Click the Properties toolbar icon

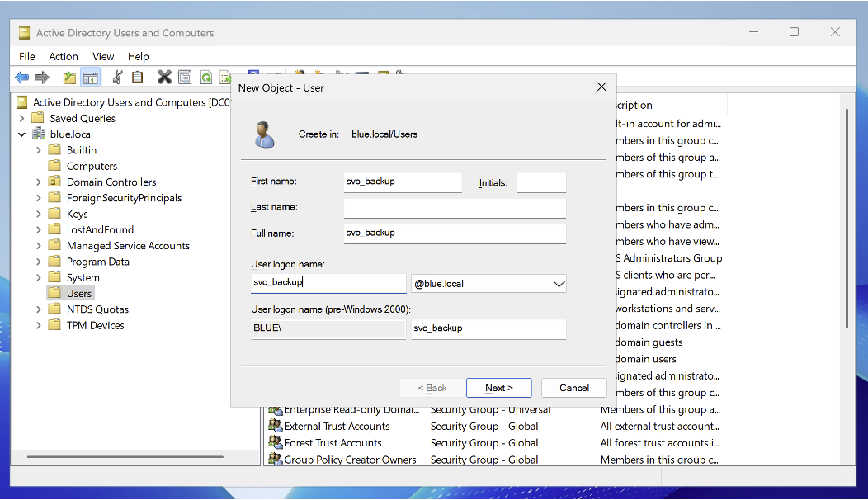(185, 78)
